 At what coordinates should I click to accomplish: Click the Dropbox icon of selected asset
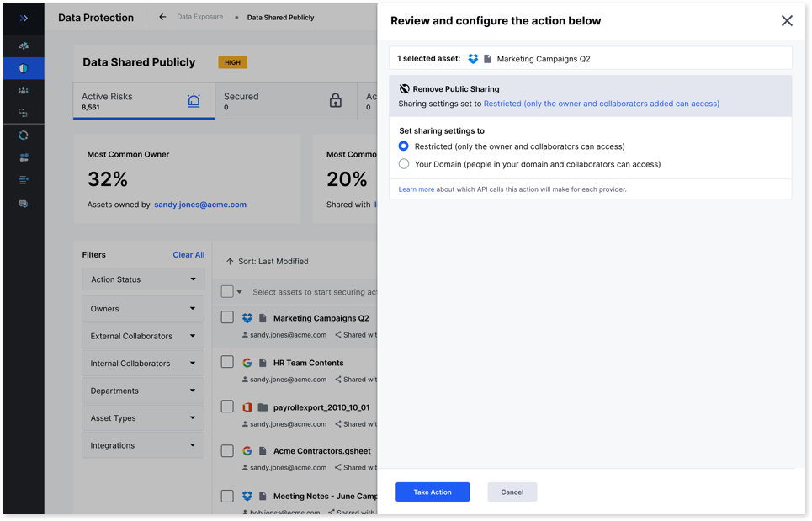click(x=473, y=59)
